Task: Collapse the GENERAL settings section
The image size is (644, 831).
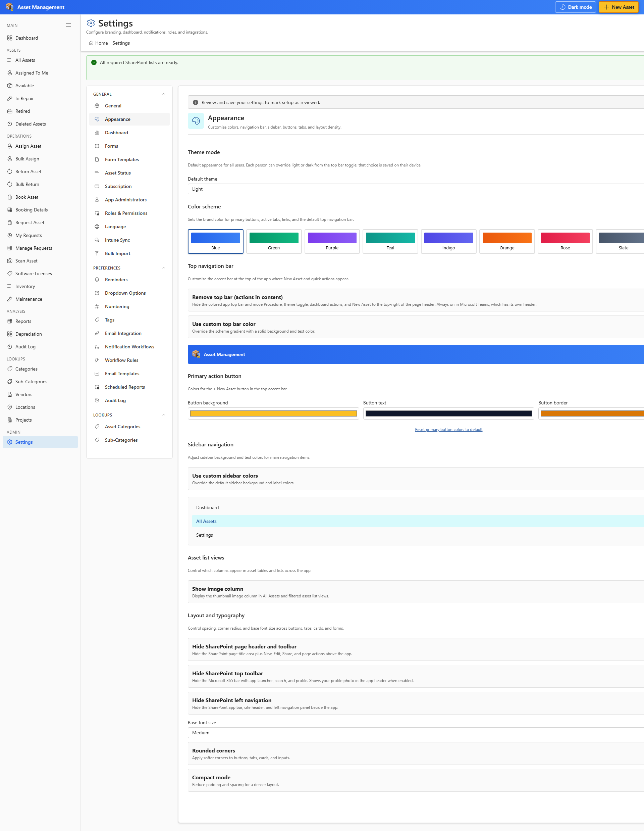Action: click(163, 94)
